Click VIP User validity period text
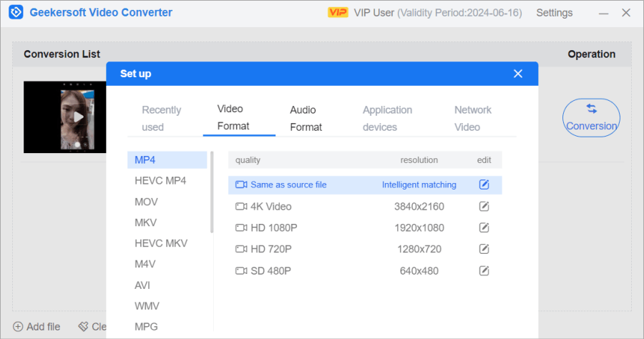 tap(438, 13)
